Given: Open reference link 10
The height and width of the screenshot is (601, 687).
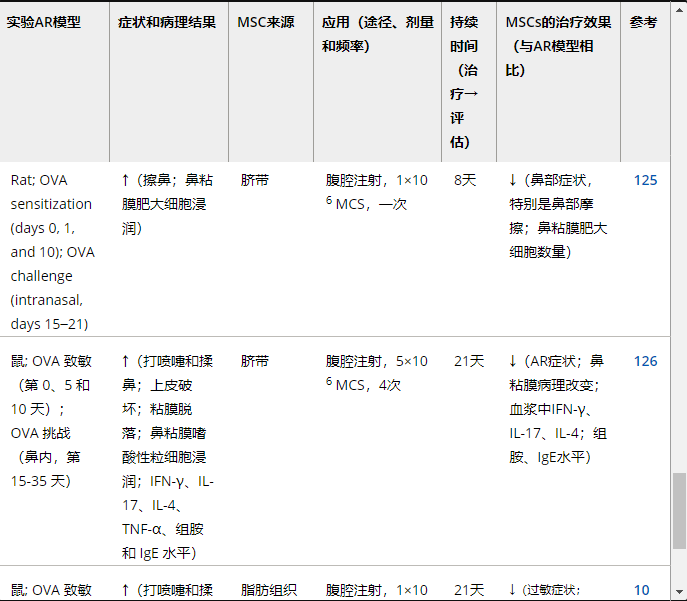Looking at the screenshot, I should point(641,590).
